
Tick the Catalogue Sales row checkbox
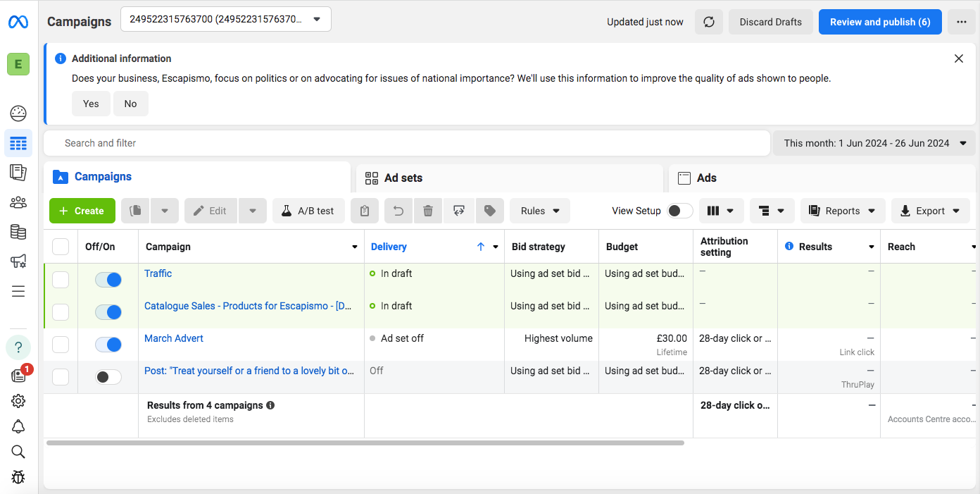point(61,312)
